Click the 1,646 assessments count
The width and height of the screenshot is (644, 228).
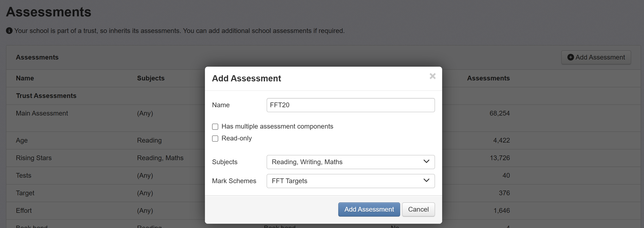point(501,210)
